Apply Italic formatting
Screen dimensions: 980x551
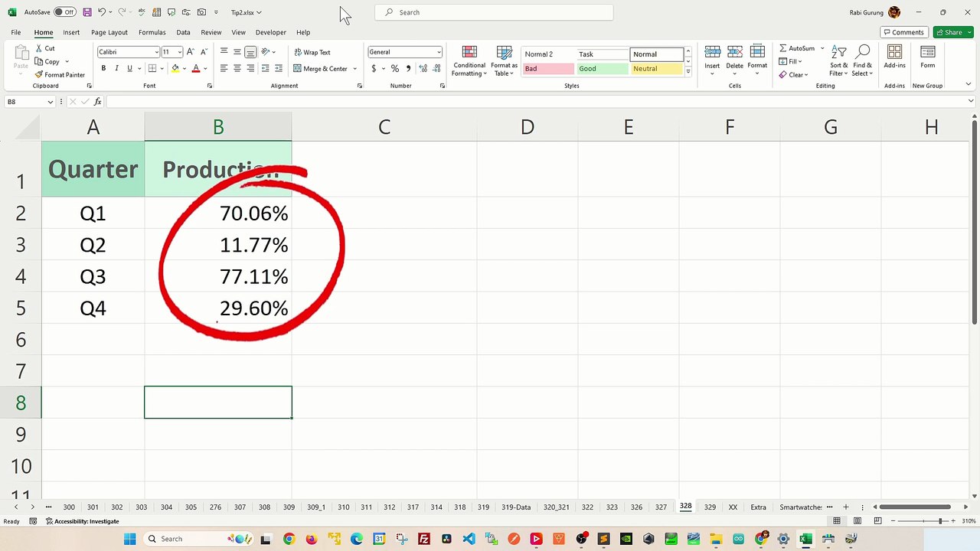pos(116,68)
